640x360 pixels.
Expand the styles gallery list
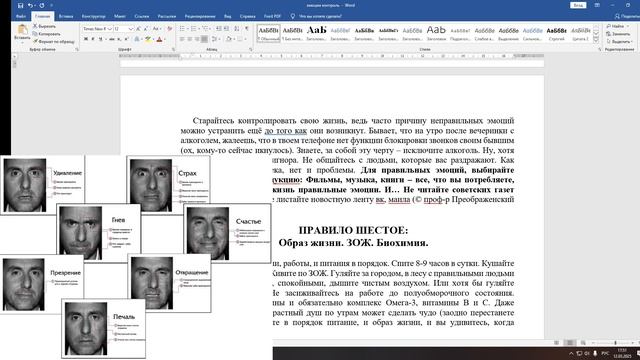(x=596, y=40)
